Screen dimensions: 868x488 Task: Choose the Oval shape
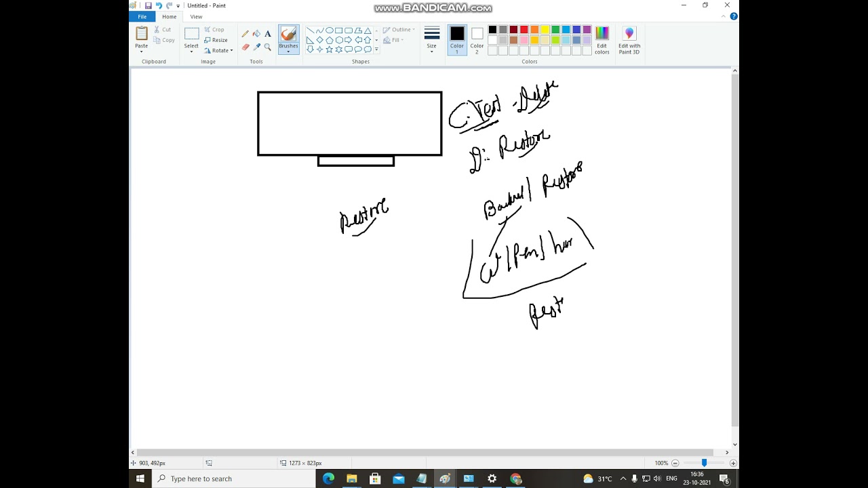329,30
